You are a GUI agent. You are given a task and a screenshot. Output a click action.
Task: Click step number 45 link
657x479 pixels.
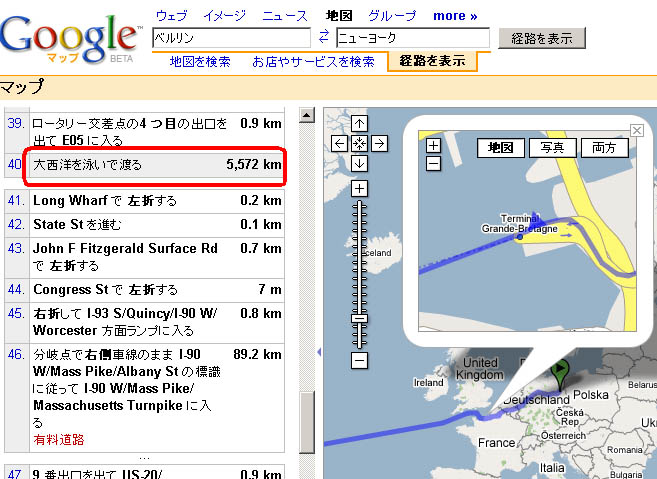point(16,313)
